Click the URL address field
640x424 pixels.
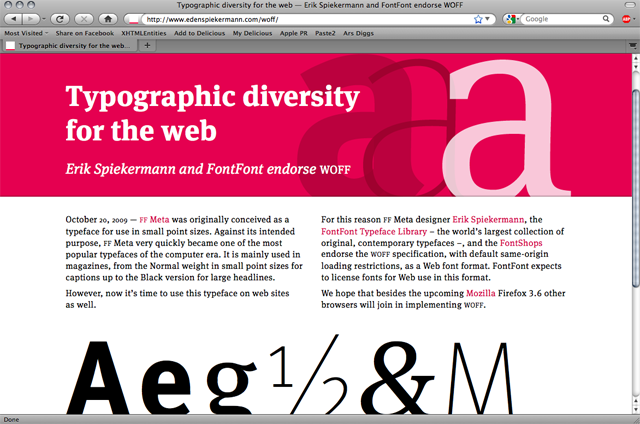308,19
